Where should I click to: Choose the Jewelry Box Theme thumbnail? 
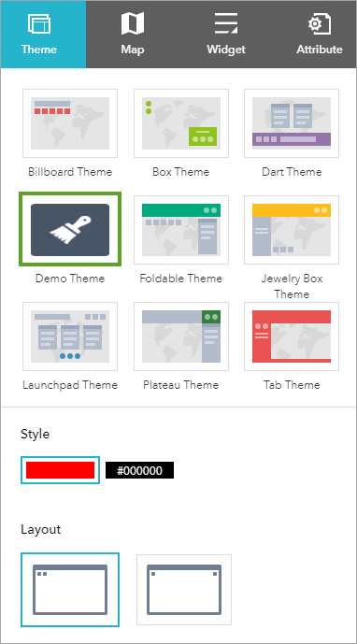pos(292,230)
